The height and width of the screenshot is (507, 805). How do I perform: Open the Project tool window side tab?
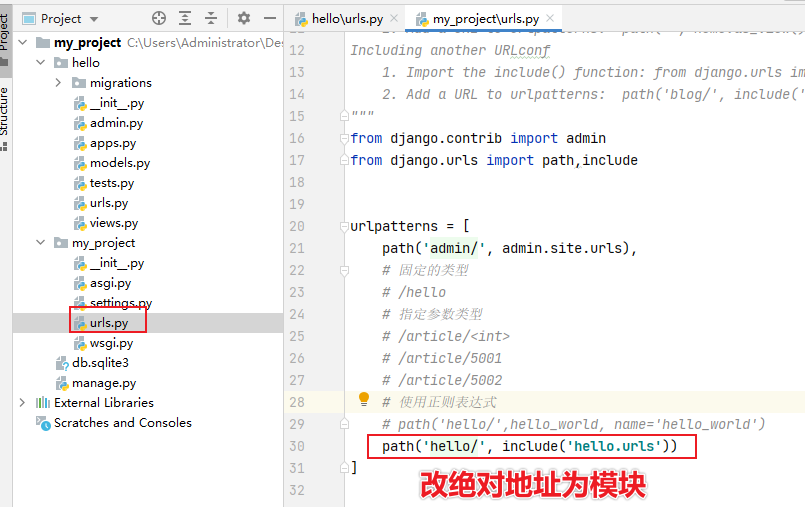[5, 39]
